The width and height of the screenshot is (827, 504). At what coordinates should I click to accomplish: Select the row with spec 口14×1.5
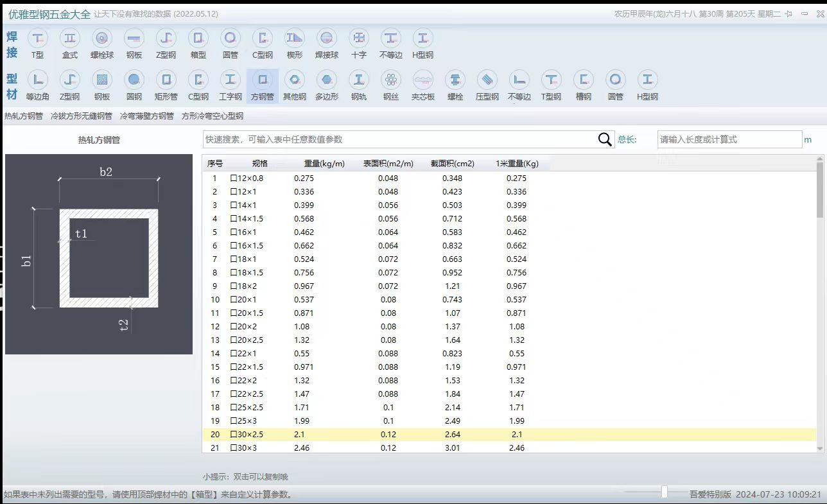(x=509, y=218)
